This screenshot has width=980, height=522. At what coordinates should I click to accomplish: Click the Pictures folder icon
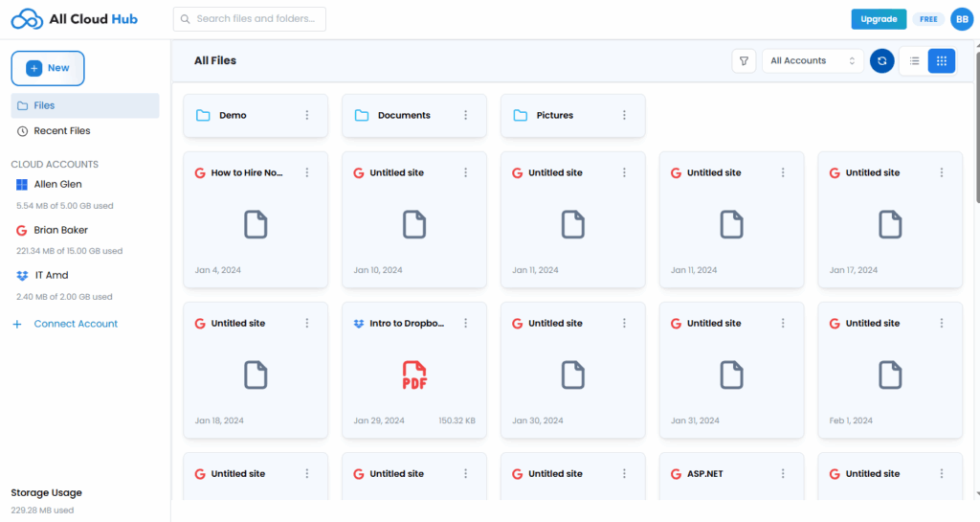[x=521, y=115]
